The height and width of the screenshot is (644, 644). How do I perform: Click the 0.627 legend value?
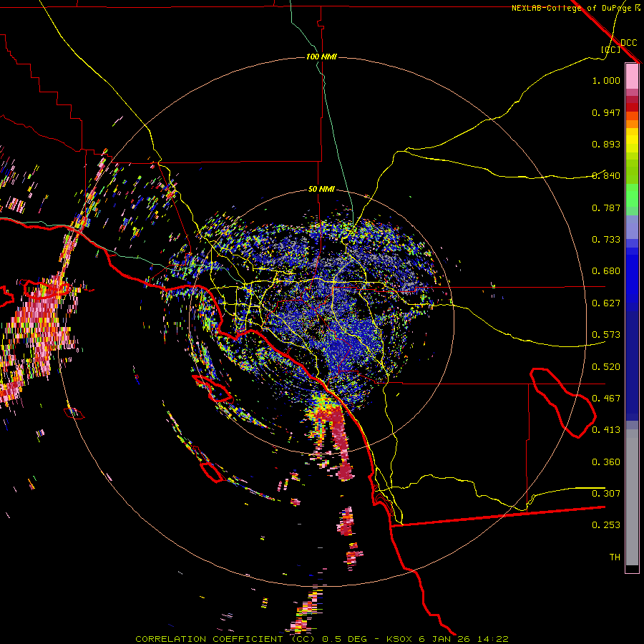606,303
